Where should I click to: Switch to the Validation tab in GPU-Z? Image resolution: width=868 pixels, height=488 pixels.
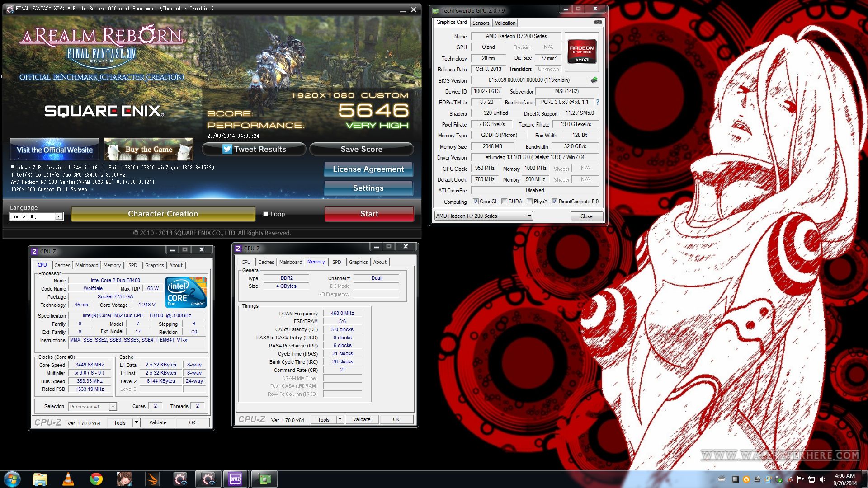[x=505, y=23]
